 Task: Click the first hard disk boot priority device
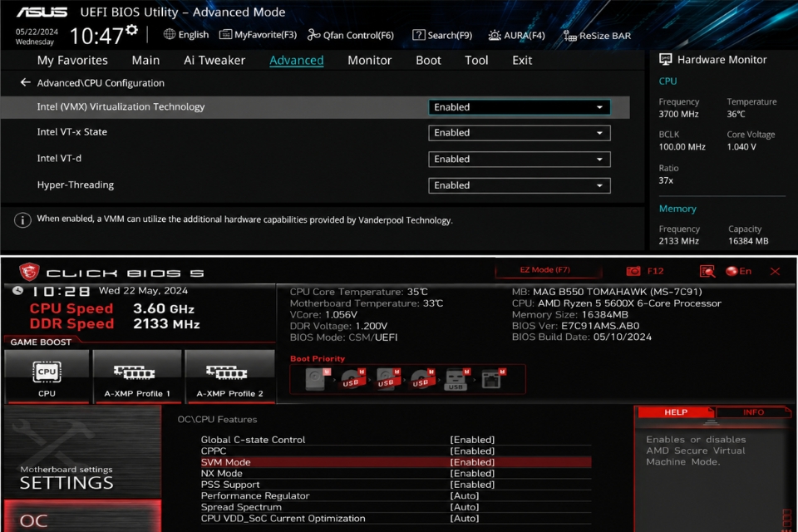(318, 379)
